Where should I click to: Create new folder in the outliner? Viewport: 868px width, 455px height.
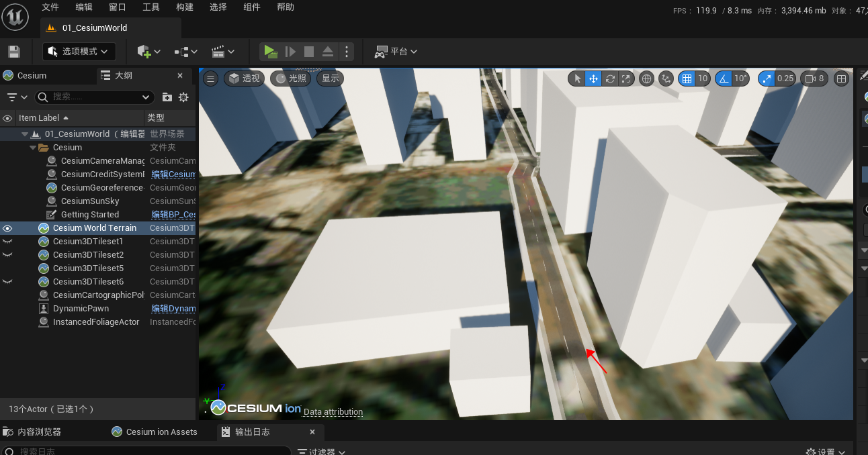point(167,97)
